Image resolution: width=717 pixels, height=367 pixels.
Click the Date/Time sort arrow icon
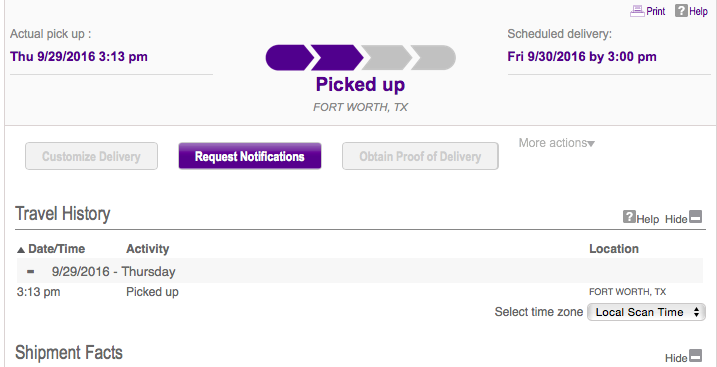(21, 250)
